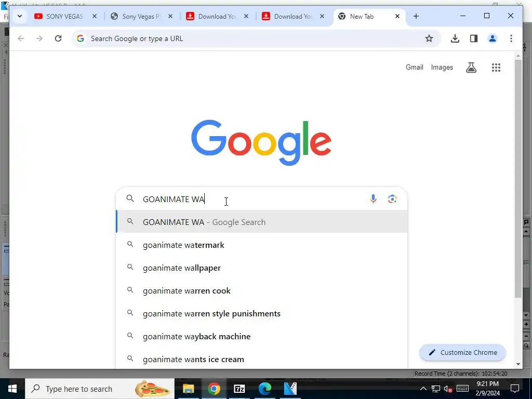Open Chrome downloads icon

coord(455,38)
